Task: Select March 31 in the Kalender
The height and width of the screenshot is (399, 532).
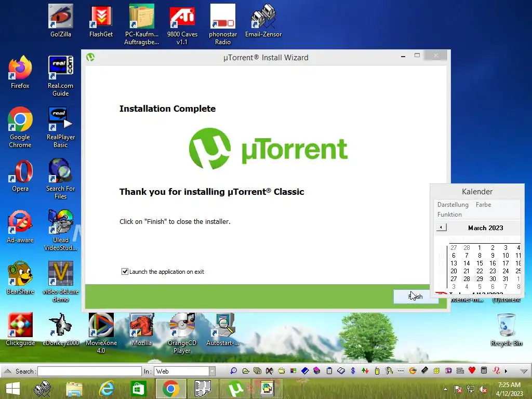Action: (x=505, y=279)
